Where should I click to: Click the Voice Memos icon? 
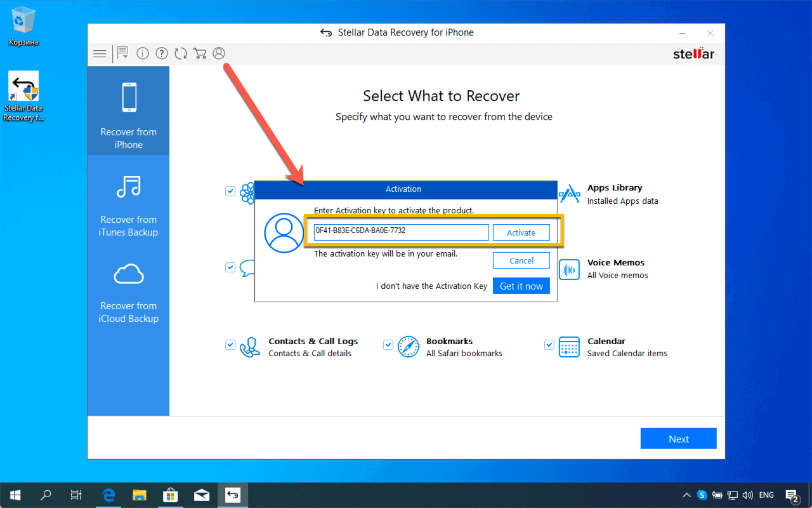tap(569, 269)
